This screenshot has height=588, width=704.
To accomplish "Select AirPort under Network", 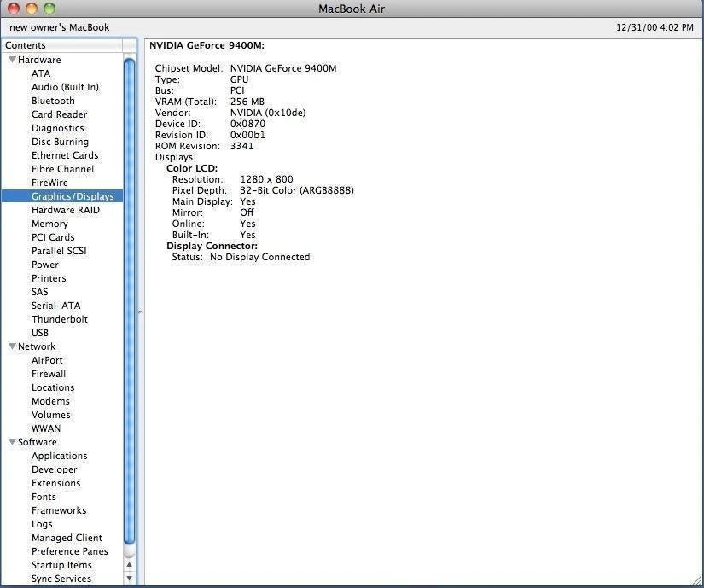I will 47,360.
